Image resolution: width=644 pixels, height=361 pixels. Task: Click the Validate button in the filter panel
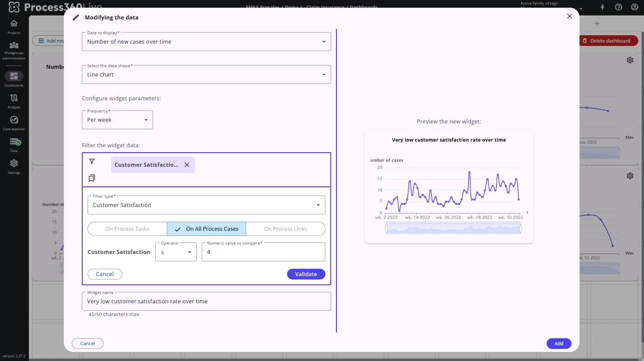tap(306, 274)
